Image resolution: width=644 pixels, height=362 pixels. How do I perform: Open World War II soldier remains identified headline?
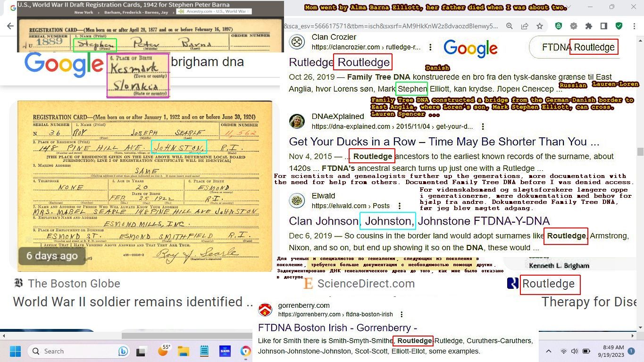tap(134, 302)
